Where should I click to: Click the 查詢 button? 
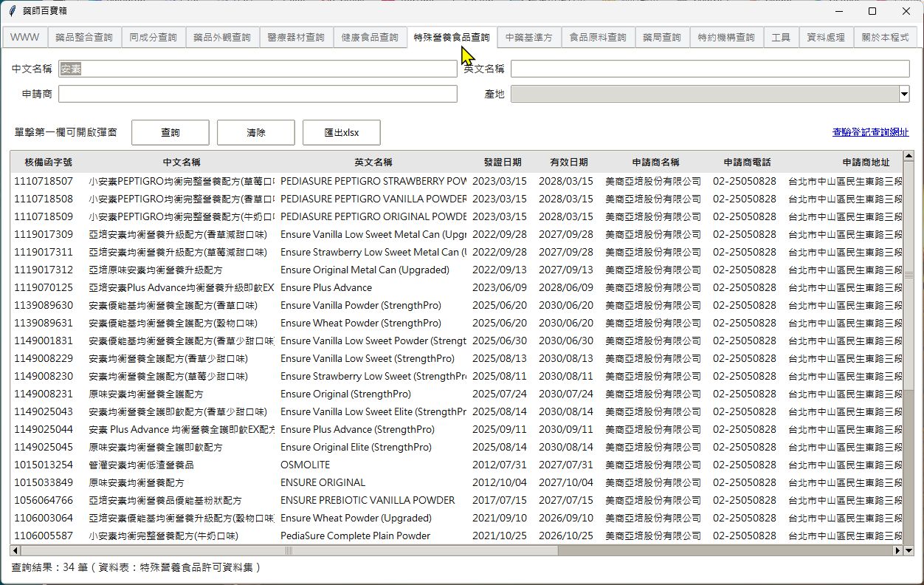tap(170, 133)
